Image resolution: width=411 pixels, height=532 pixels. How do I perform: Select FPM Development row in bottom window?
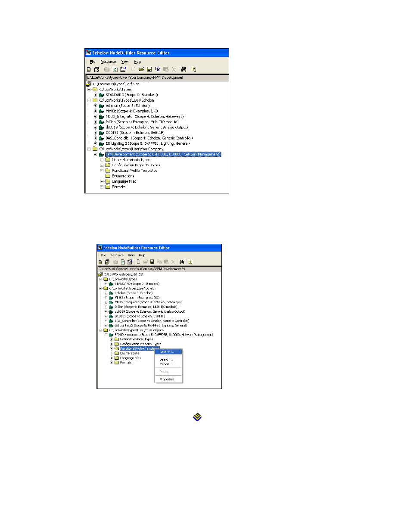[x=164, y=335]
